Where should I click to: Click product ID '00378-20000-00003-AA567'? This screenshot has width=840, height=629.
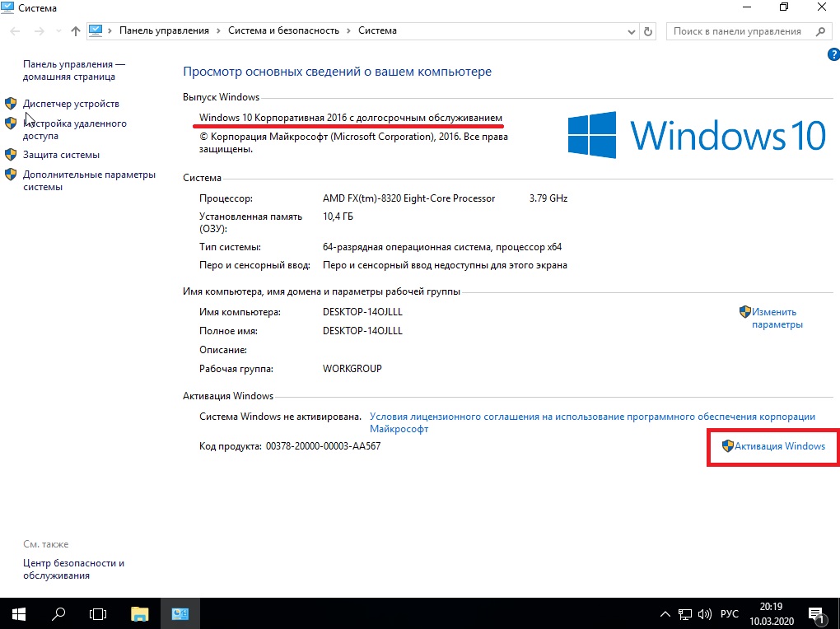pyautogui.click(x=323, y=445)
